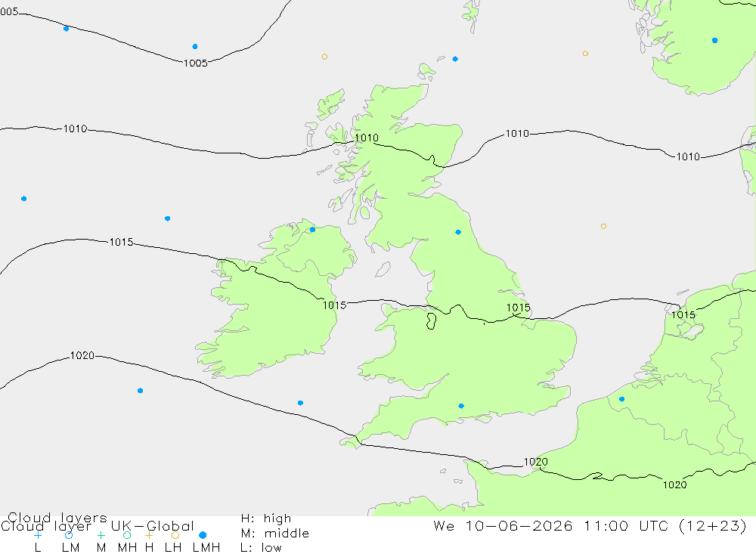Select the blue cloud dot over Norway

pyautogui.click(x=714, y=41)
